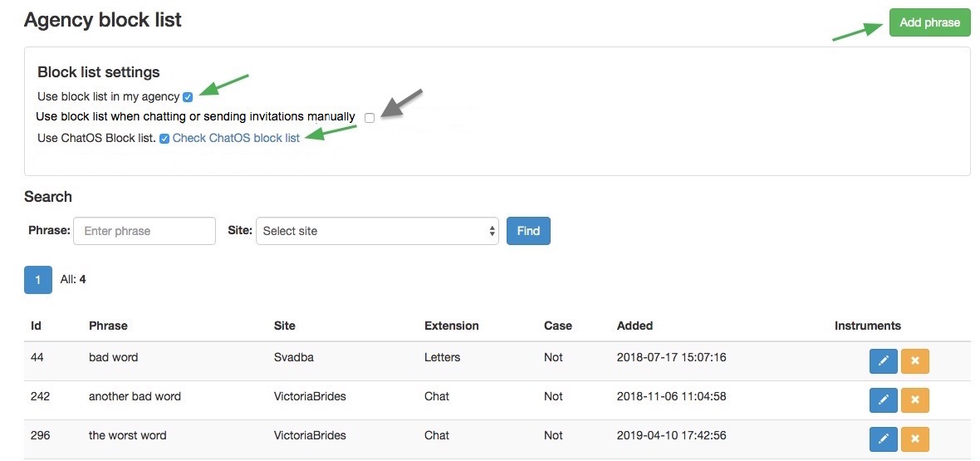
Task: Open Check ChatOS block list link
Action: coord(236,138)
